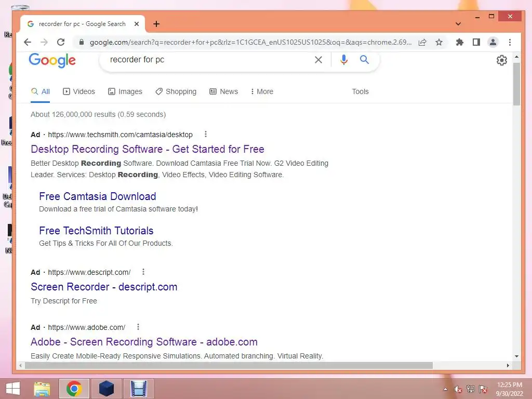The height and width of the screenshot is (399, 532).
Task: Switch to the Videos tab
Action: pos(79,91)
